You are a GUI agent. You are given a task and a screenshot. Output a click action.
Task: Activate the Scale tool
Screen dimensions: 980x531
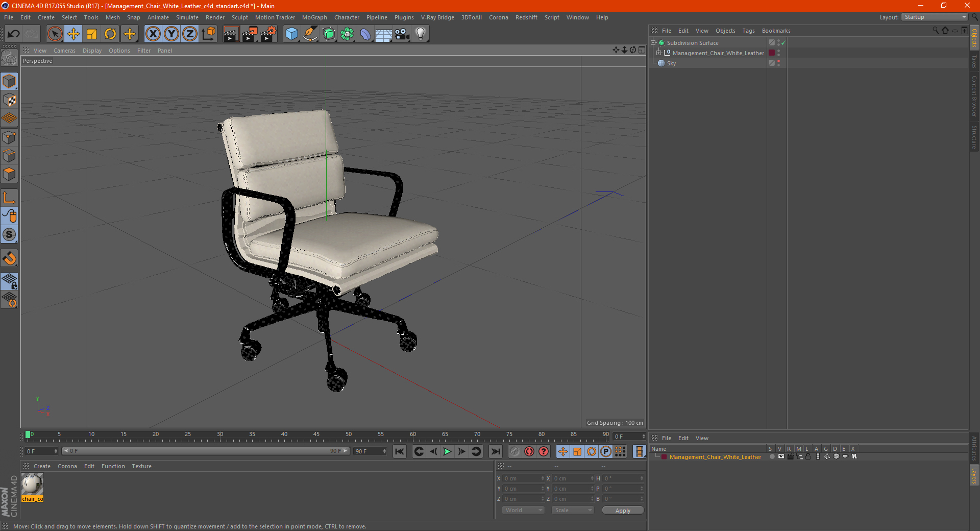pos(92,34)
